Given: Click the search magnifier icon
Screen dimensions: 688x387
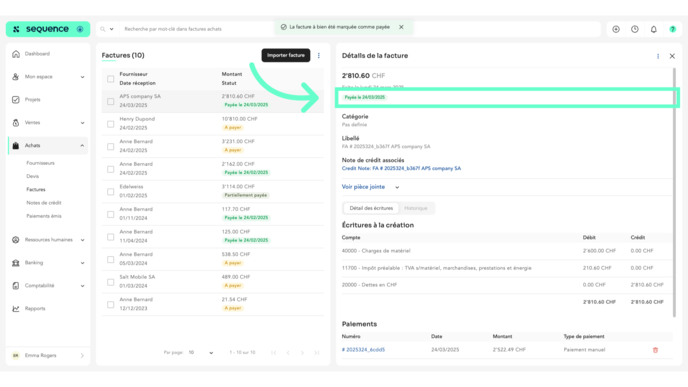Looking at the screenshot, I should tap(103, 29).
